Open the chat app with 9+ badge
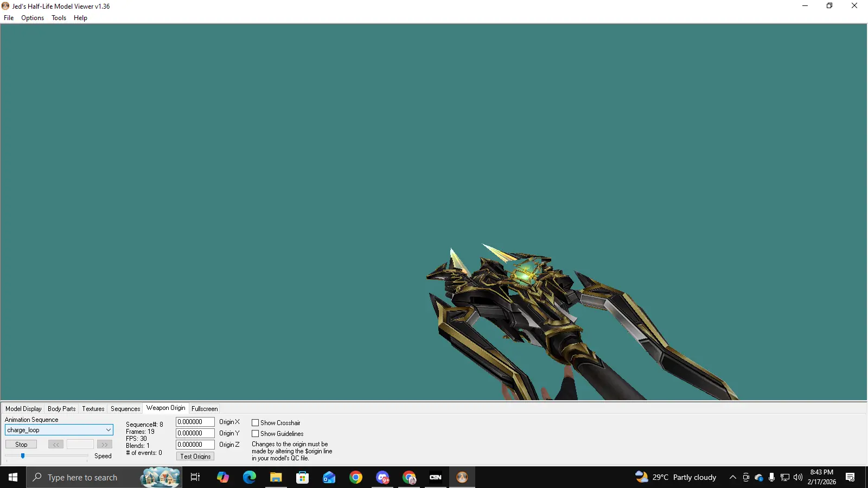 click(382, 477)
